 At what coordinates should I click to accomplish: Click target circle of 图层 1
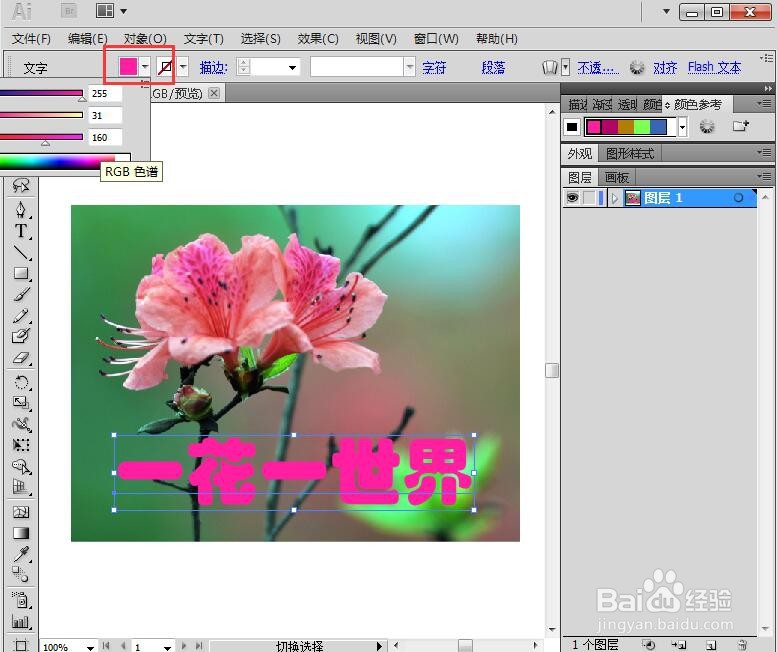coord(738,198)
